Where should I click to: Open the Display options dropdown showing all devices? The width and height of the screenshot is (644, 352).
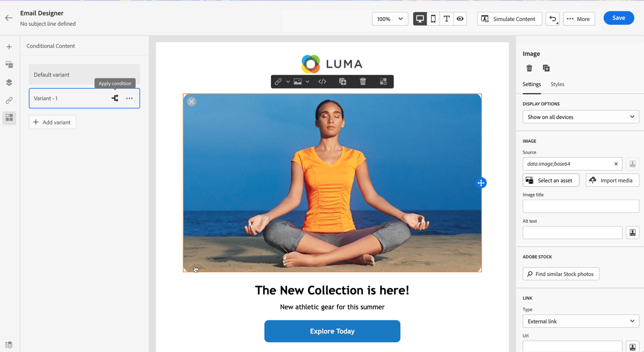pyautogui.click(x=581, y=116)
